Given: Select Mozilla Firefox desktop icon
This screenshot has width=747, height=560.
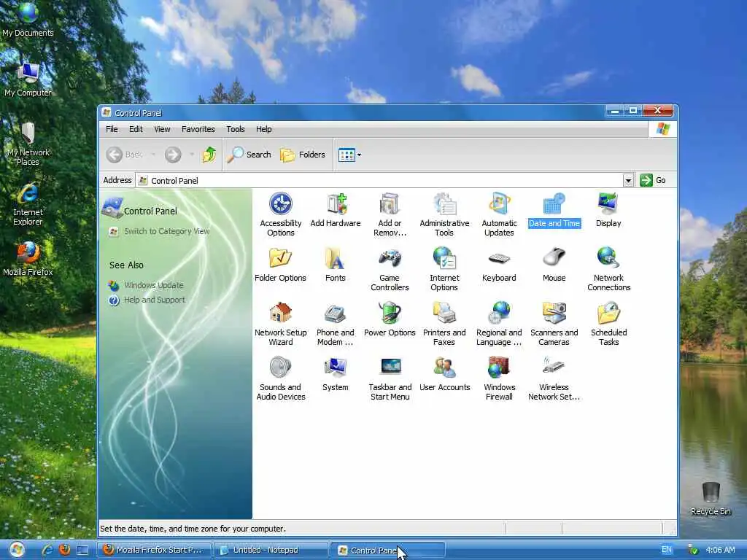Looking at the screenshot, I should tap(28, 259).
